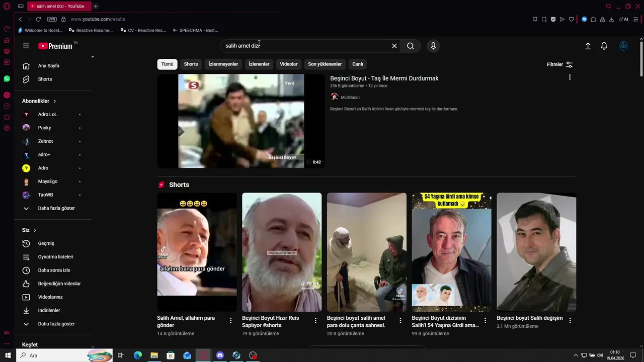Open WhatsApp in the Opera sidebar

7,79
